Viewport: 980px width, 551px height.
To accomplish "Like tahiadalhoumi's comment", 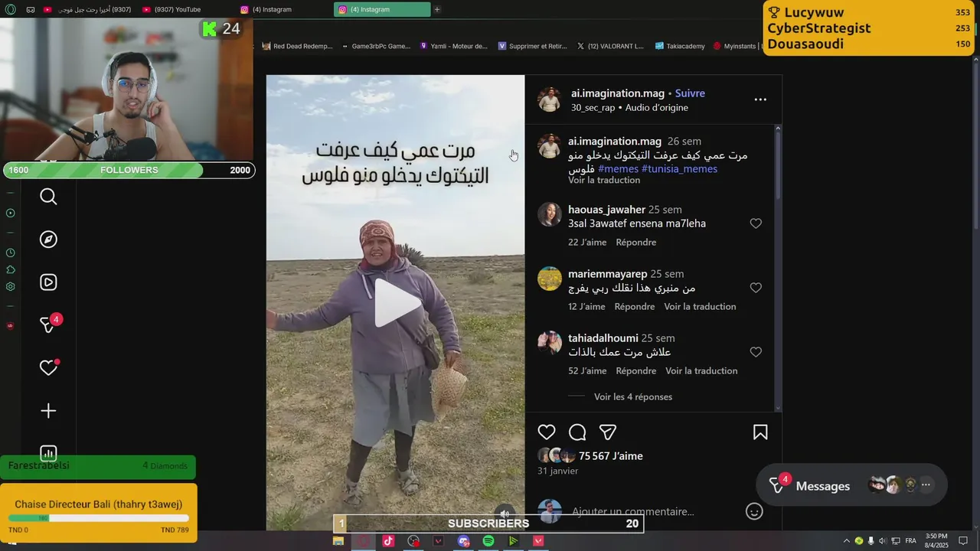I will [x=756, y=352].
